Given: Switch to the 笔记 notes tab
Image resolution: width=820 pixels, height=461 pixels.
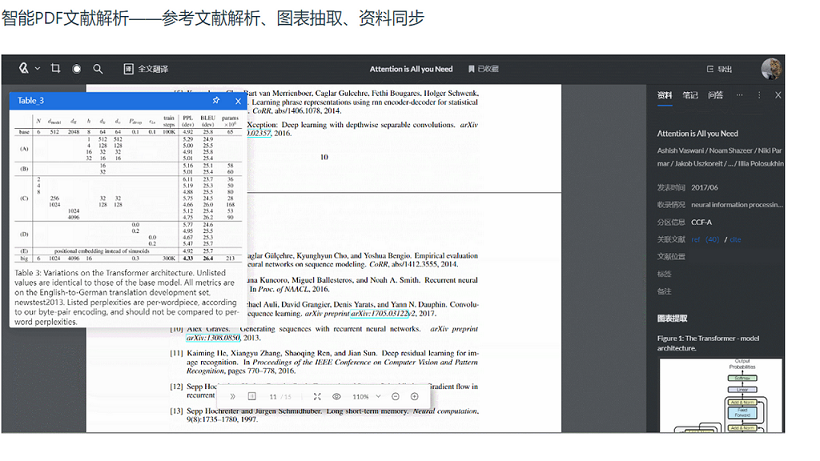Looking at the screenshot, I should tap(690, 95).
